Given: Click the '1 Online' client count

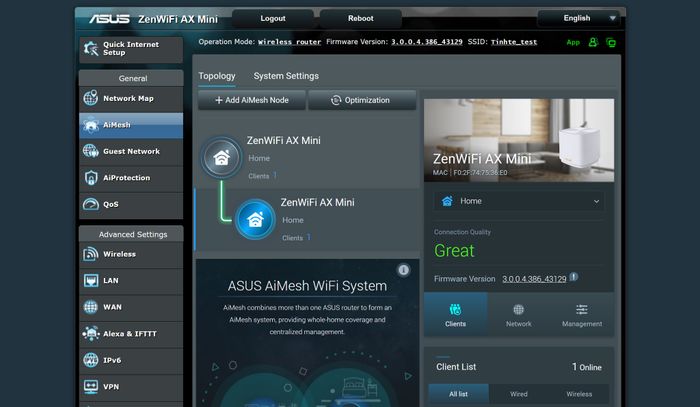Looking at the screenshot, I should (587, 367).
